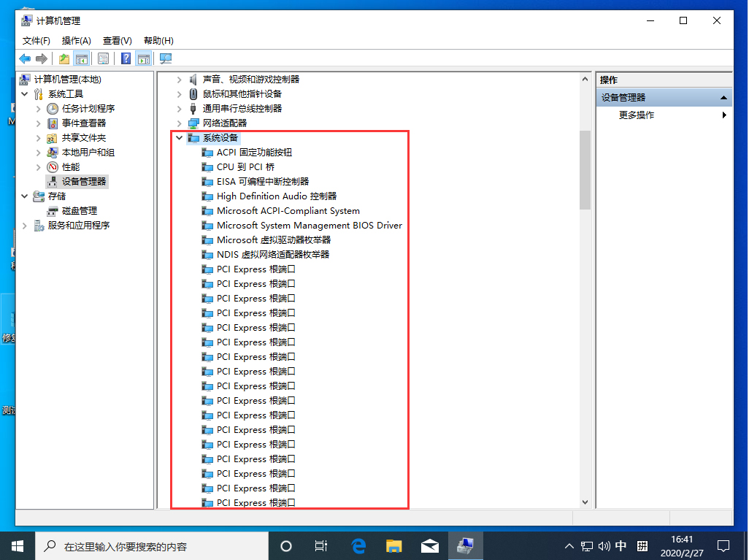The width and height of the screenshot is (749, 560).
Task: Click the Forward navigation arrow in the toolbar
Action: pyautogui.click(x=42, y=58)
